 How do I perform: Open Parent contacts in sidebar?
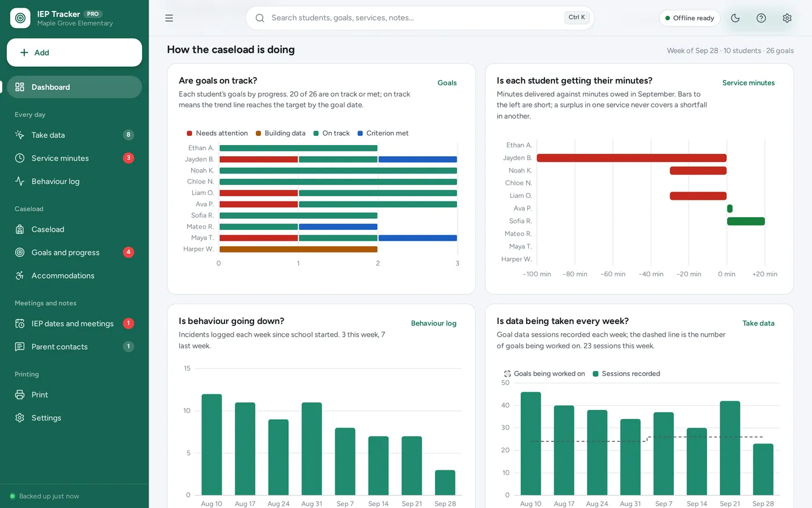[x=74, y=347]
